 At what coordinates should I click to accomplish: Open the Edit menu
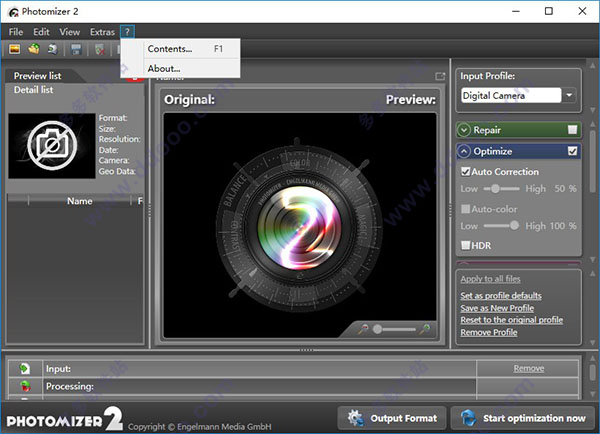[41, 32]
